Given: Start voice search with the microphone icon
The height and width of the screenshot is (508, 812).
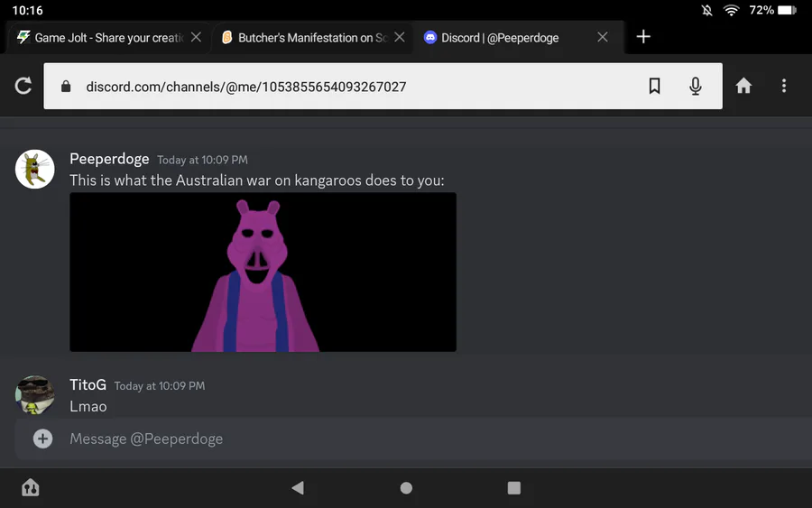Looking at the screenshot, I should tap(696, 86).
